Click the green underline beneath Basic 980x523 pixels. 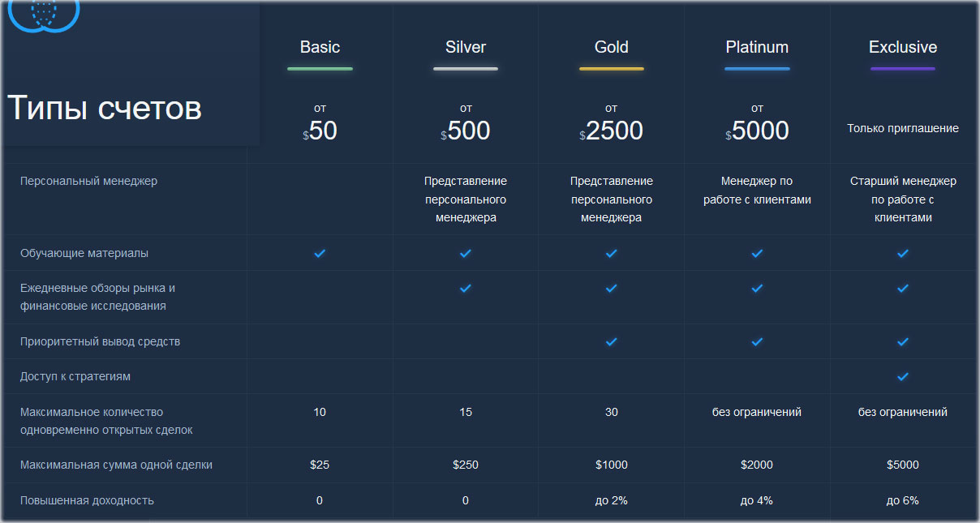[320, 69]
